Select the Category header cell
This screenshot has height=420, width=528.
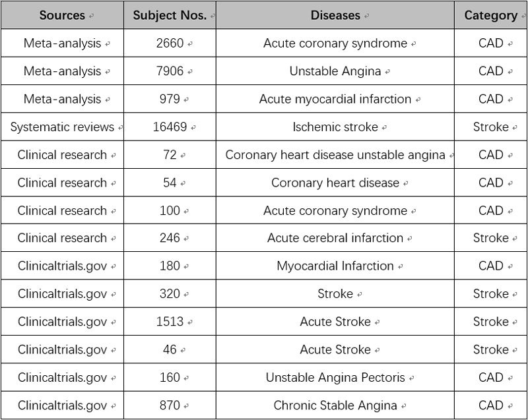coord(491,15)
